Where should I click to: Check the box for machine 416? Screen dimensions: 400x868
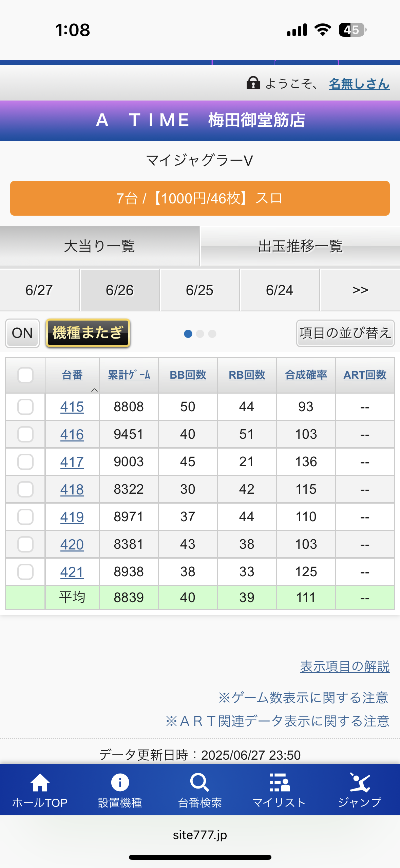(25, 434)
